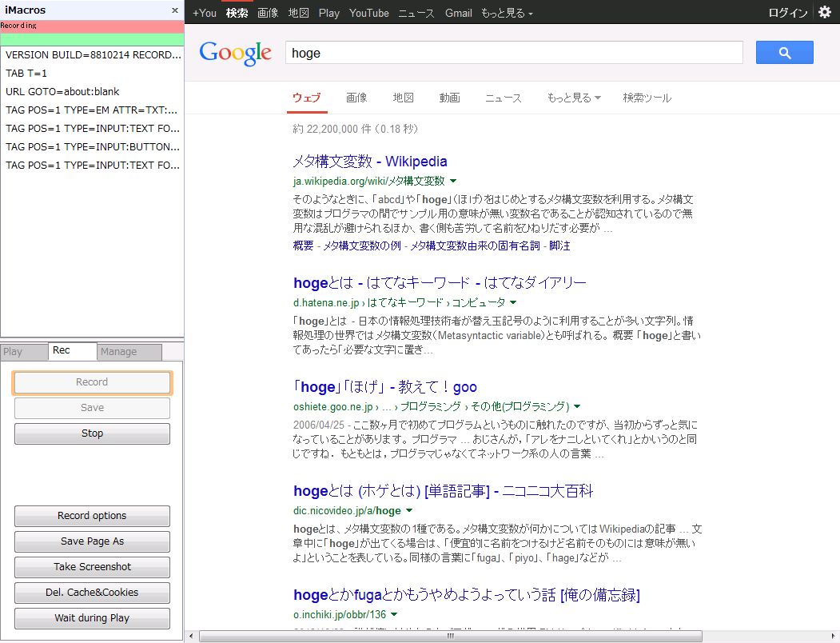This screenshot has height=643, width=840.
Task: Click the Take Screenshot button
Action: pos(92,567)
